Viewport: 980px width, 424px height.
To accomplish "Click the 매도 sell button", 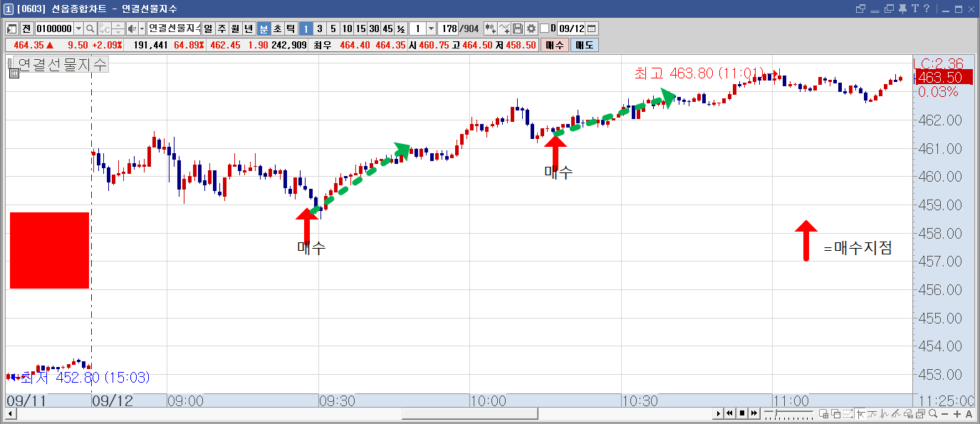I will [585, 45].
